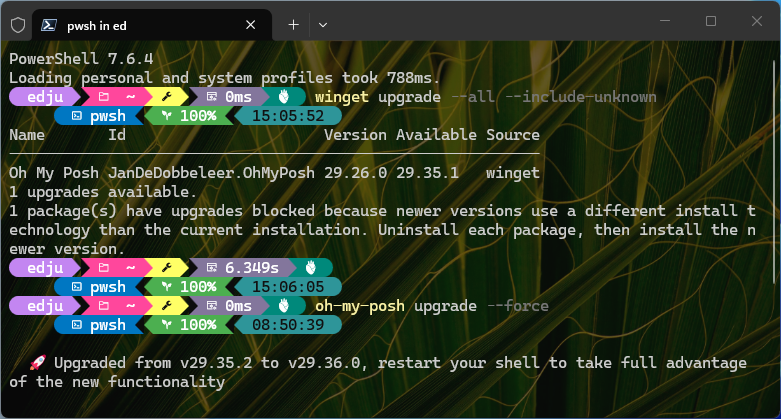Open the new tab profile dropdown
Screen dimensions: 781x419
tap(323, 25)
